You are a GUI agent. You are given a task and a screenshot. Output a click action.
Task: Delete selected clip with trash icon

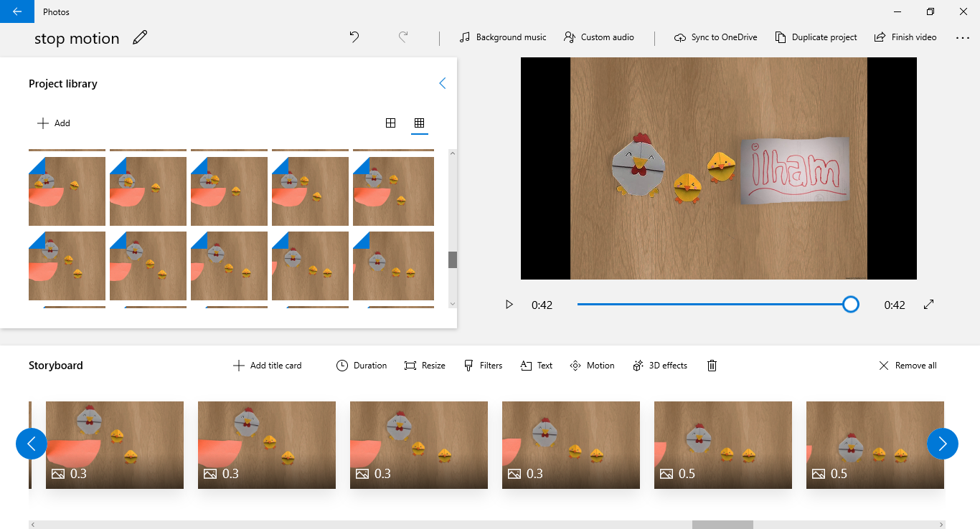pyautogui.click(x=712, y=366)
